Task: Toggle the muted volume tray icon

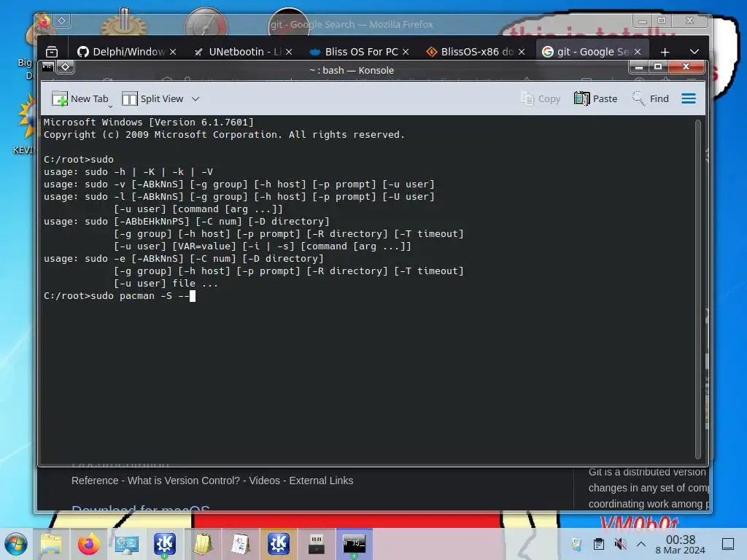Action: pyautogui.click(x=620, y=544)
